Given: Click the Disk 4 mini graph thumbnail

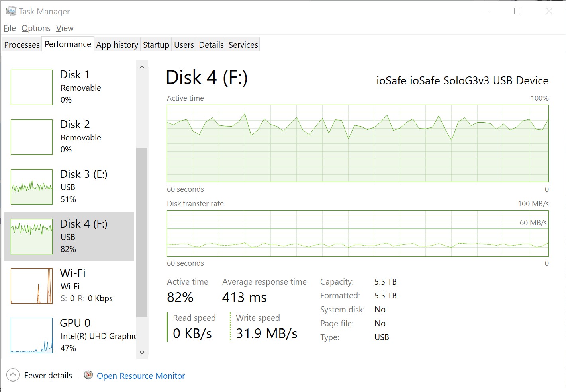Looking at the screenshot, I should click(x=31, y=236).
